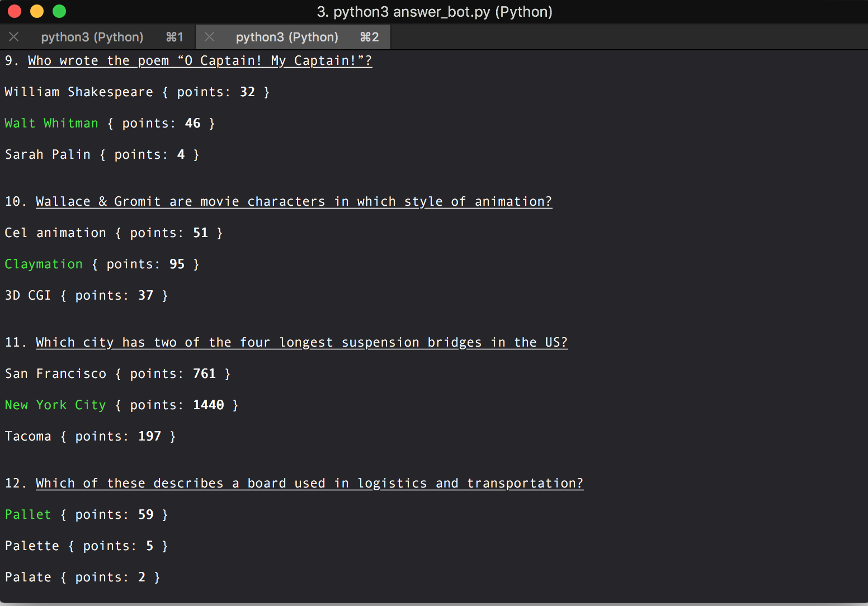The image size is (868, 606).
Task: Select the 'Cel animation' answer line
Action: (114, 233)
